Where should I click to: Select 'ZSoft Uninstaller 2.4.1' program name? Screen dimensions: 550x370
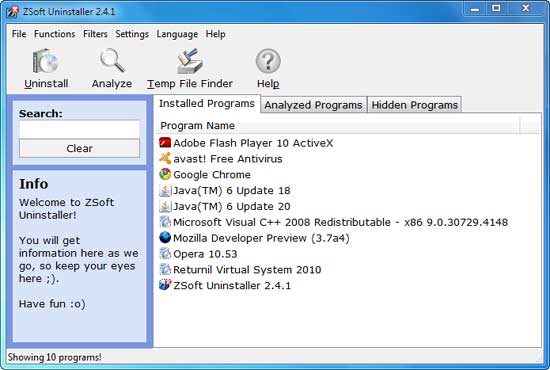click(232, 285)
